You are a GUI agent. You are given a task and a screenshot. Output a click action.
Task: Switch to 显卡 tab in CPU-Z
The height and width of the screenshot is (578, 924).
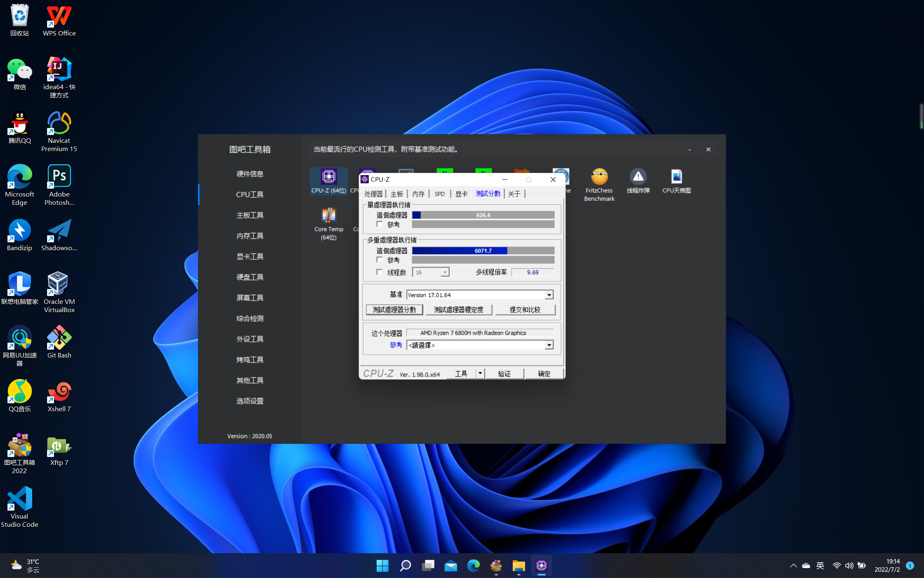[x=461, y=194]
